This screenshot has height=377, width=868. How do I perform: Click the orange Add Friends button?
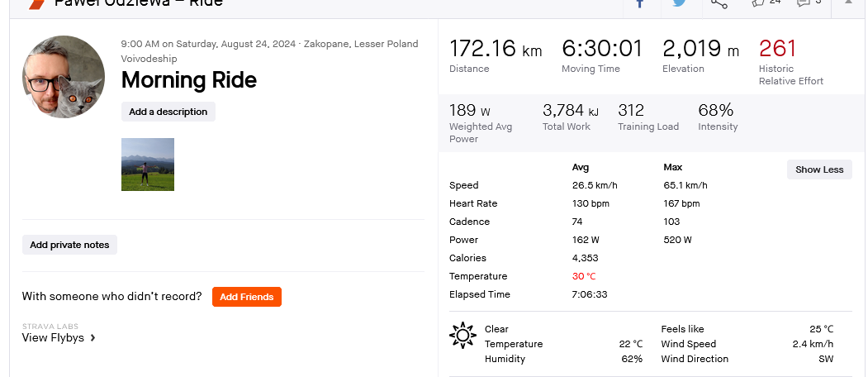247,297
